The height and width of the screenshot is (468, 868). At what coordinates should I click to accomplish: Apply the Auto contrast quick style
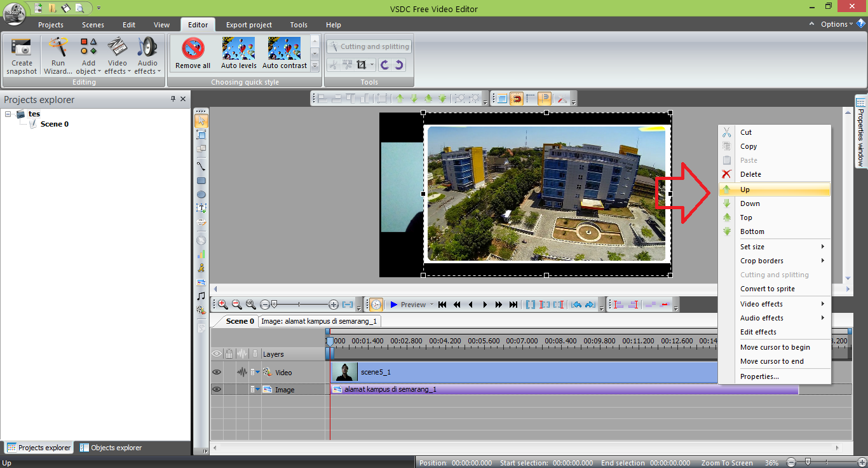tap(284, 53)
